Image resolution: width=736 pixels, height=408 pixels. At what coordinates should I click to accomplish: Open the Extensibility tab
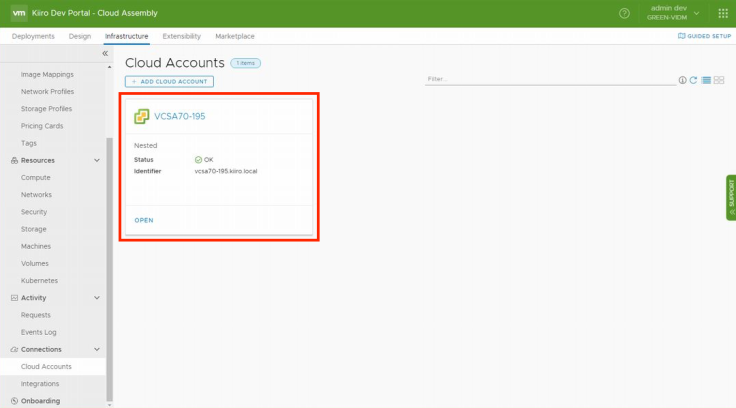[x=182, y=36]
